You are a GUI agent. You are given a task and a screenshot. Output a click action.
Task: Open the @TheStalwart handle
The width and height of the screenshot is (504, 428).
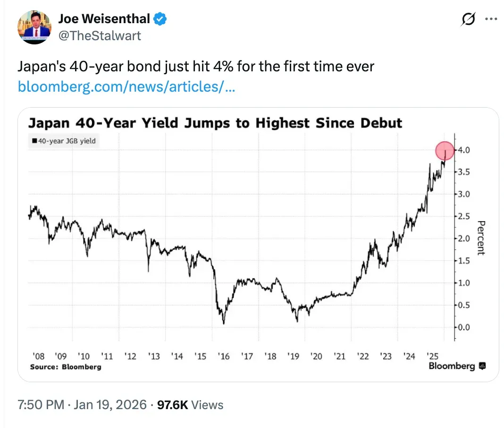[x=99, y=36]
